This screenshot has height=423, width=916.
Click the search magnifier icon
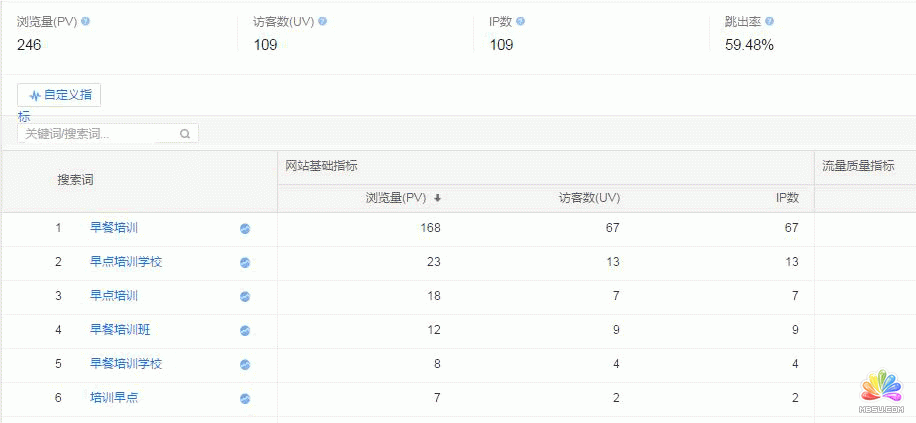tap(185, 134)
